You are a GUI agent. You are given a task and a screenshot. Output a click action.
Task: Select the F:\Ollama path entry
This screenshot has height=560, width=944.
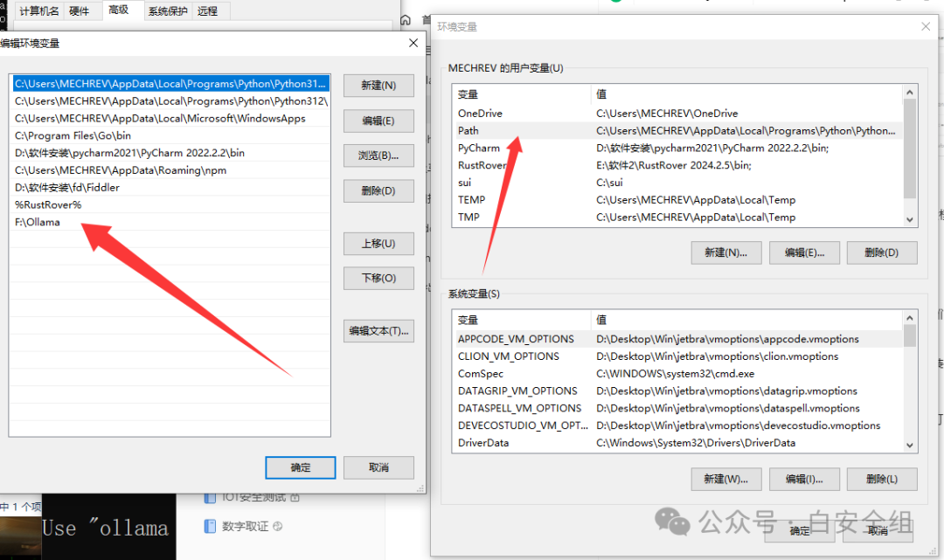tap(38, 222)
